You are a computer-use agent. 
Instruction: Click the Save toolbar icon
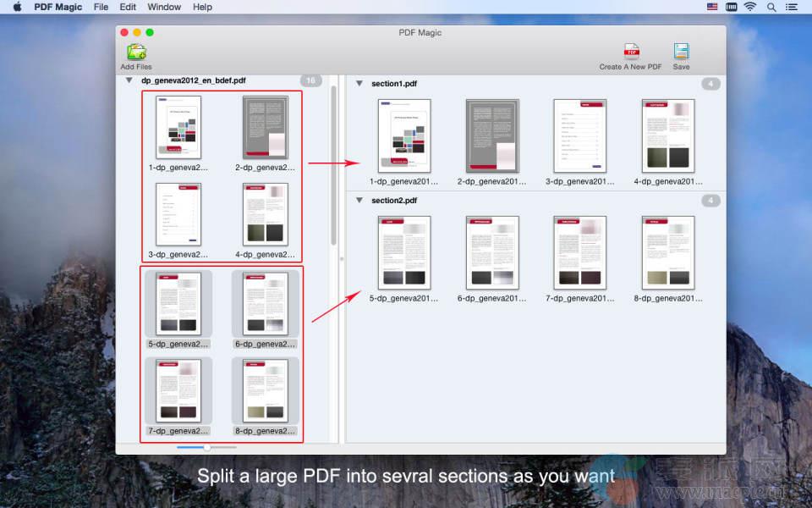pos(681,52)
